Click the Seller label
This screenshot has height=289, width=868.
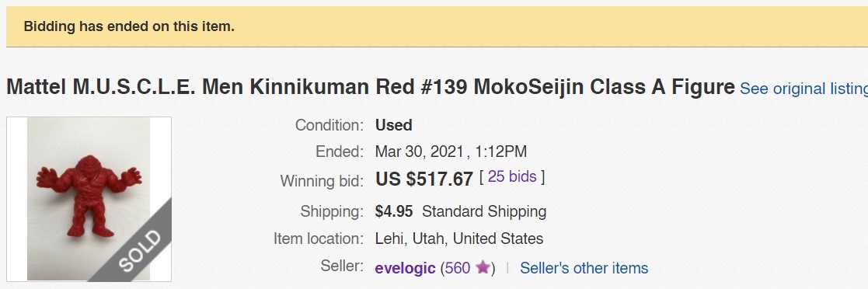(342, 266)
